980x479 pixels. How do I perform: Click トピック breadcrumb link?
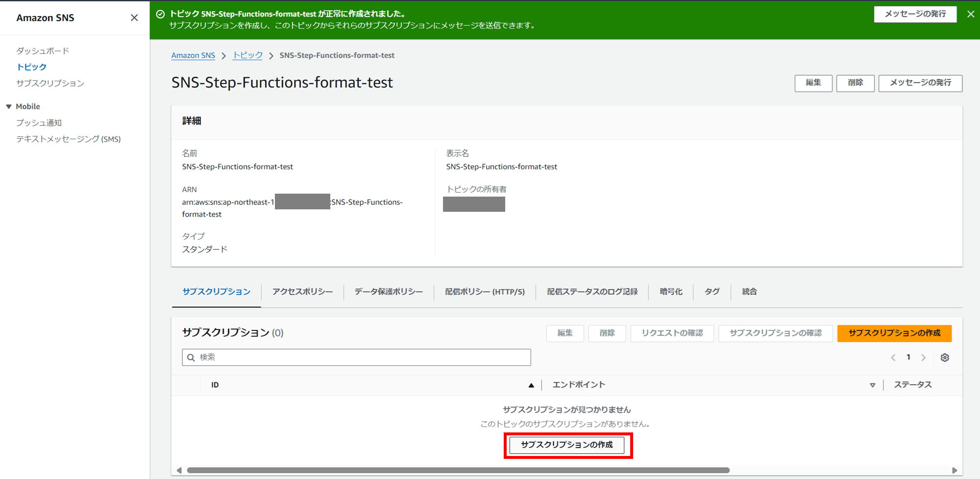pyautogui.click(x=247, y=55)
